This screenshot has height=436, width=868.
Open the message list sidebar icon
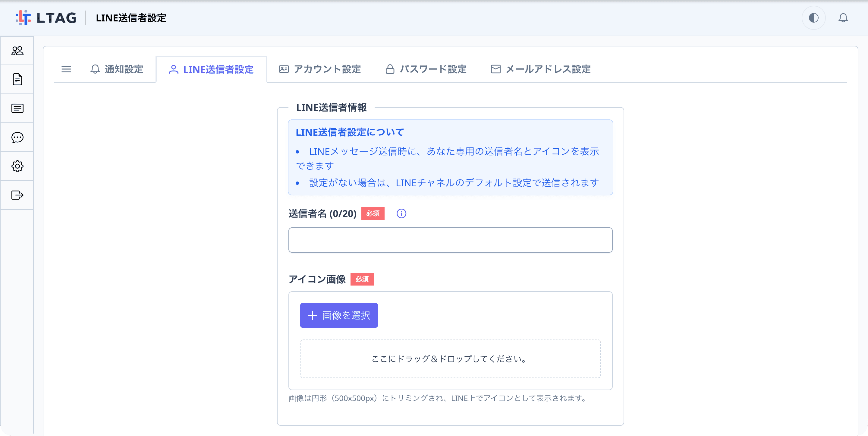pyautogui.click(x=17, y=108)
